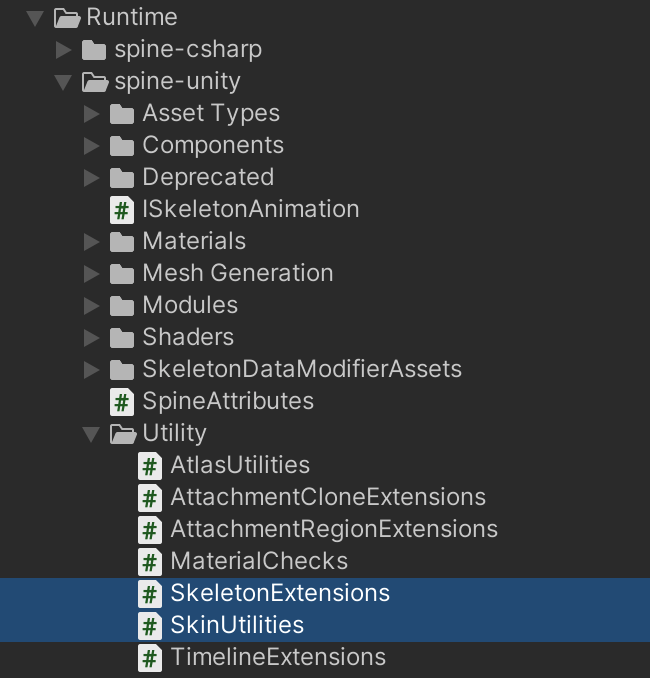Select the SkeletonDataModifierAssets folder

pyautogui.click(x=302, y=370)
